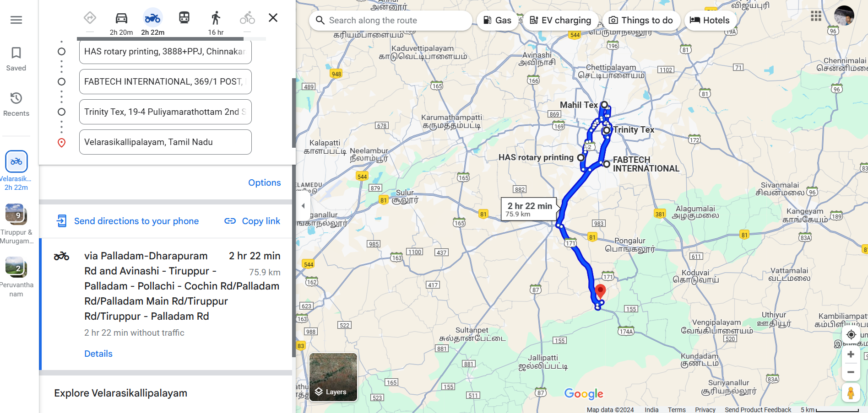View route Details
Screen dimensions: 868x413
coord(98,354)
